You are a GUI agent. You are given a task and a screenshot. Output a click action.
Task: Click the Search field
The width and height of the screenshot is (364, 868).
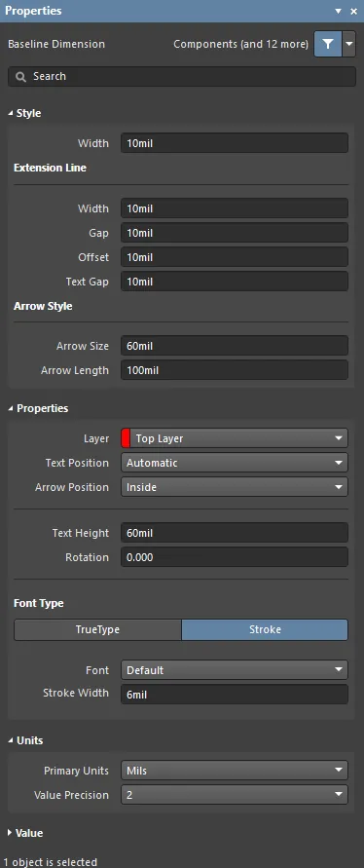pyautogui.click(x=182, y=76)
